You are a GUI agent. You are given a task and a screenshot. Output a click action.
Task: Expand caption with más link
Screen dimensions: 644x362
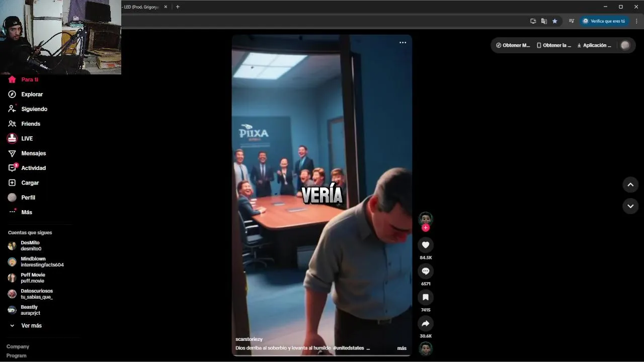(x=401, y=348)
